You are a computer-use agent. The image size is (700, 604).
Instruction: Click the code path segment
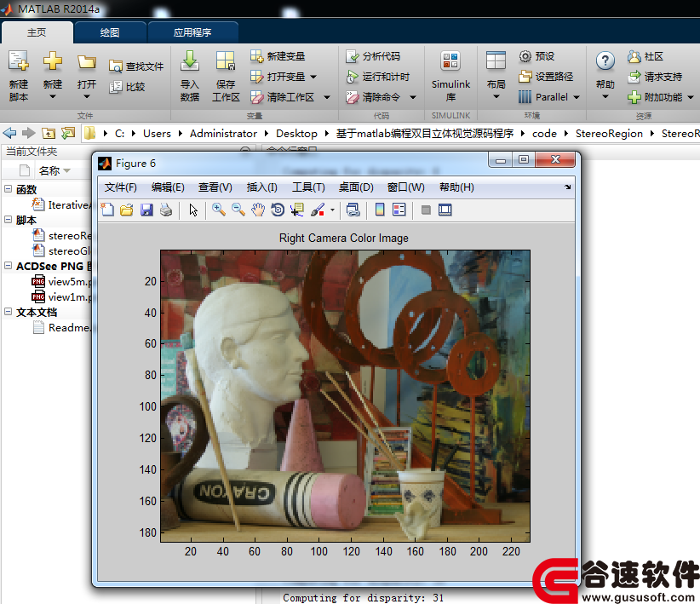pyautogui.click(x=544, y=134)
